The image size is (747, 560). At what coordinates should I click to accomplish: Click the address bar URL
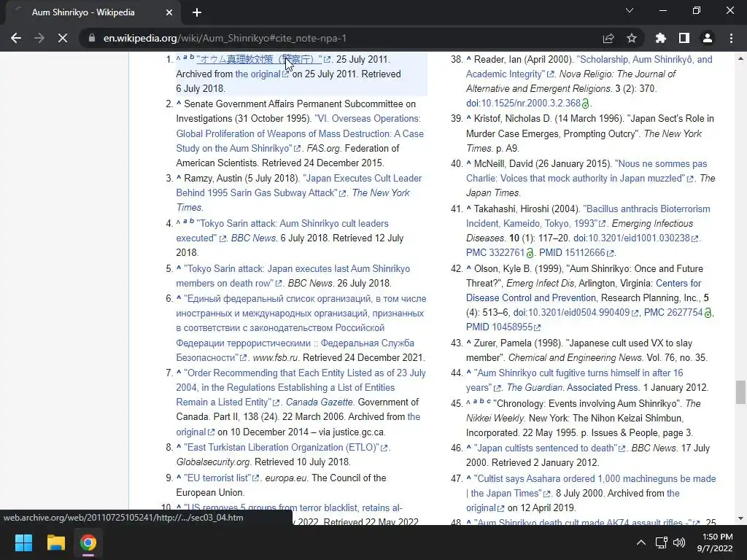(225, 38)
